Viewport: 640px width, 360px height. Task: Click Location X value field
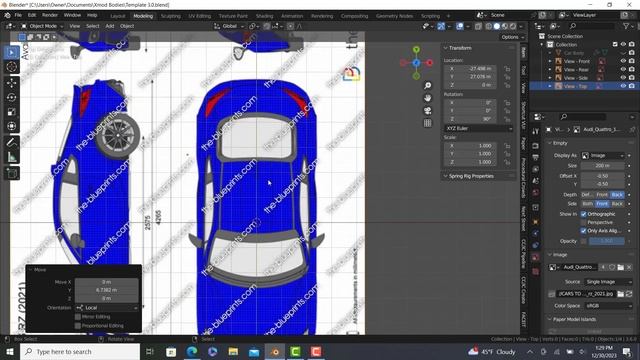[x=470, y=69]
